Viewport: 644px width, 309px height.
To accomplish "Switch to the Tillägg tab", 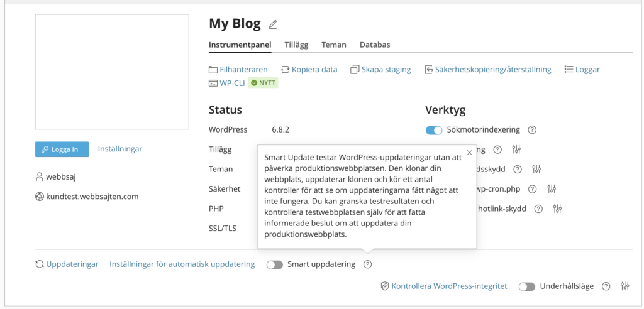I will (296, 45).
